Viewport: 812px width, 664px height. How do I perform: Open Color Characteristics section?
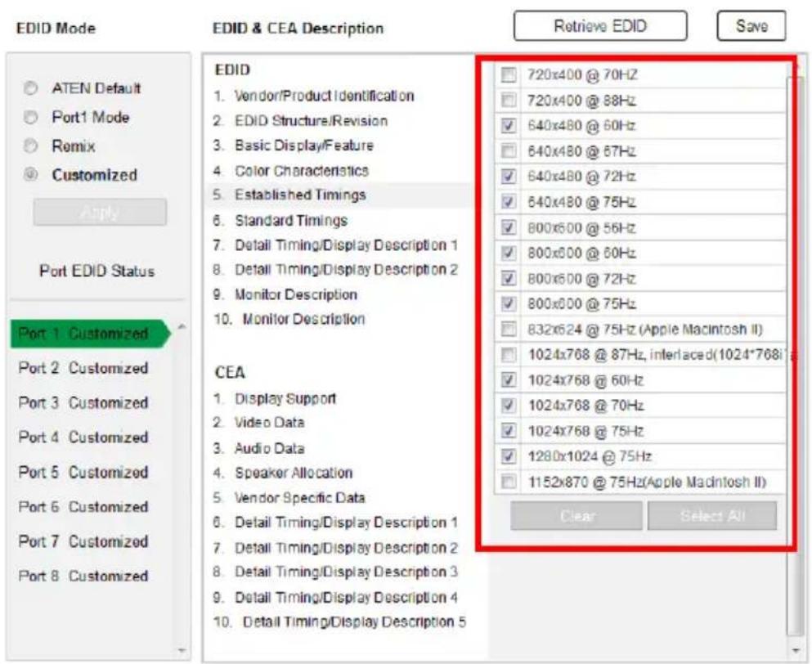coord(290,170)
